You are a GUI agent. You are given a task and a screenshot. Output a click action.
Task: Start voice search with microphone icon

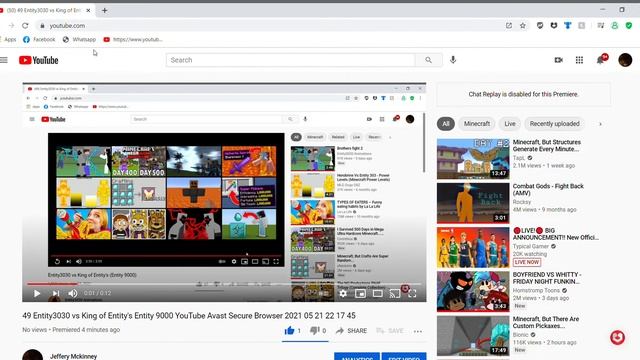(453, 60)
